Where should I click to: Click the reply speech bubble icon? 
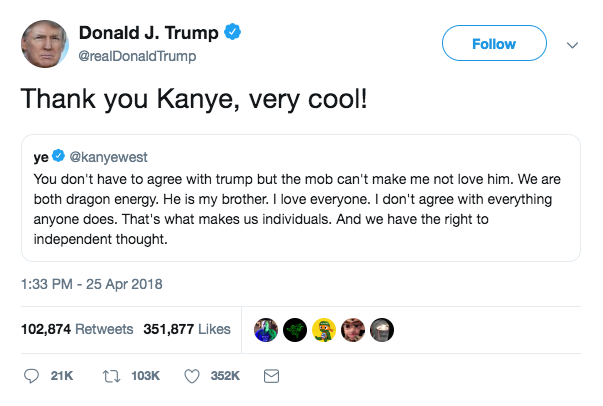[x=31, y=377]
